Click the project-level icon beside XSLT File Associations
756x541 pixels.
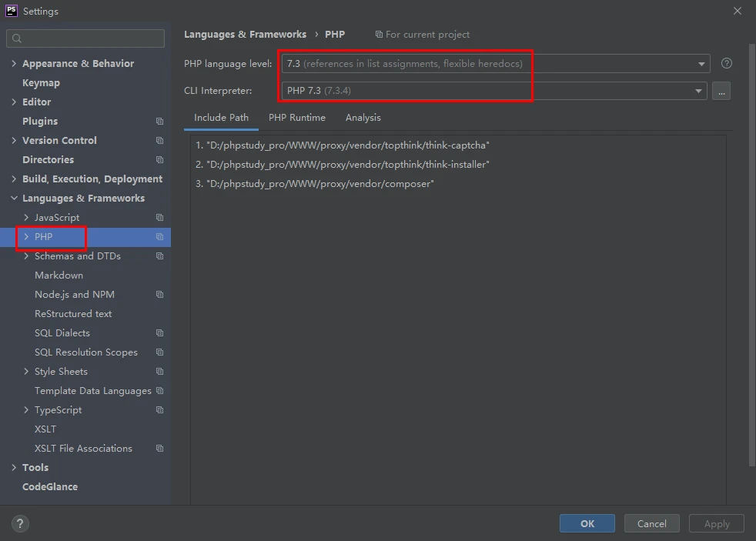pos(159,449)
